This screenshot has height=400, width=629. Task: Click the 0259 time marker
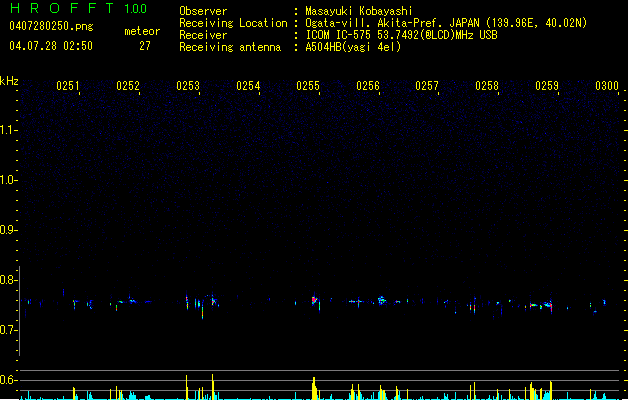coord(547,86)
